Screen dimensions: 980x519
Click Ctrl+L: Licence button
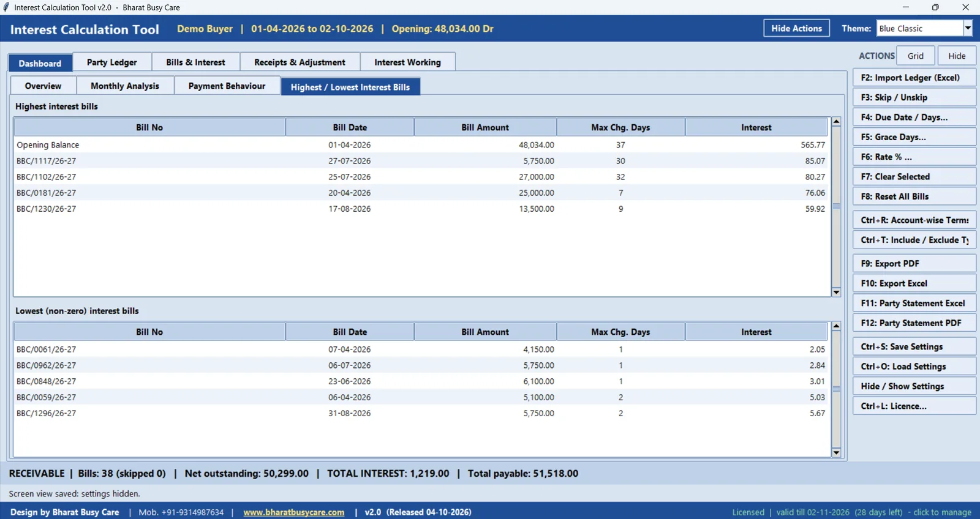pyautogui.click(x=914, y=406)
